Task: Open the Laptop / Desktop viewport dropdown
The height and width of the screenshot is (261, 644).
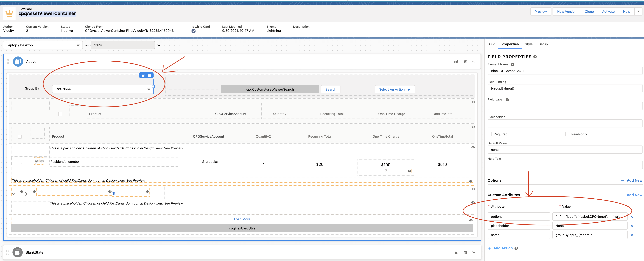Action: [x=43, y=45]
